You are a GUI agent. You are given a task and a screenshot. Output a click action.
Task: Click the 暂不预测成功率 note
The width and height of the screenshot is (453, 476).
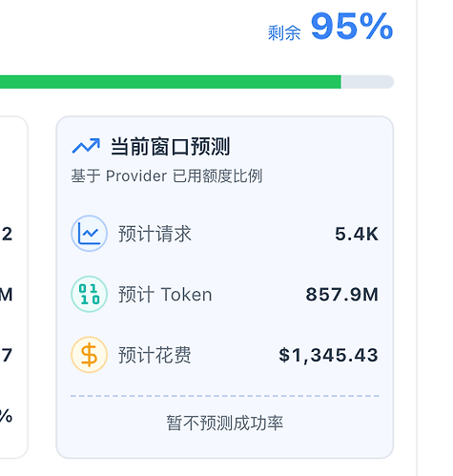coord(225,423)
